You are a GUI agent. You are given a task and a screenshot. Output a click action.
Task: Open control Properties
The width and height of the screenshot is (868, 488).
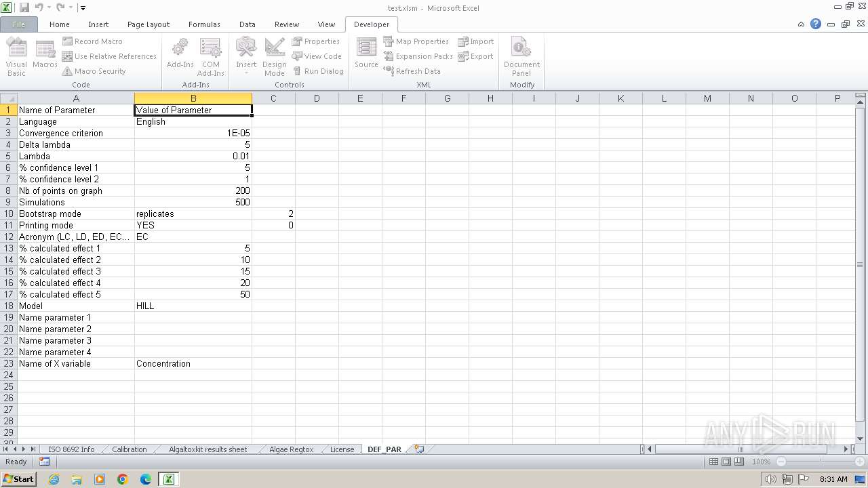click(315, 41)
